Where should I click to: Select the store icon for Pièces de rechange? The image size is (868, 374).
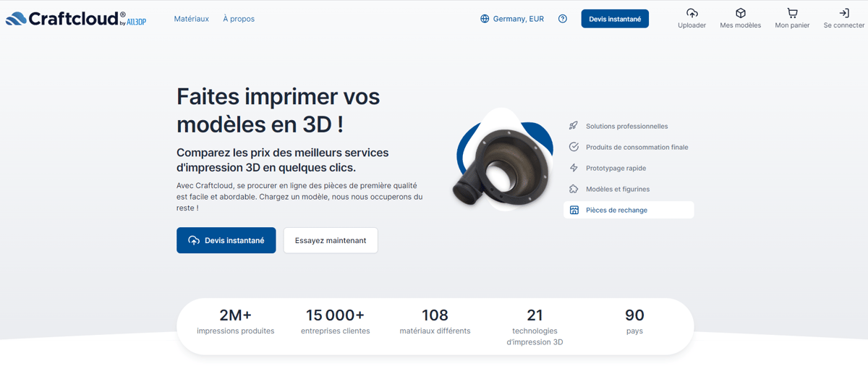point(574,210)
